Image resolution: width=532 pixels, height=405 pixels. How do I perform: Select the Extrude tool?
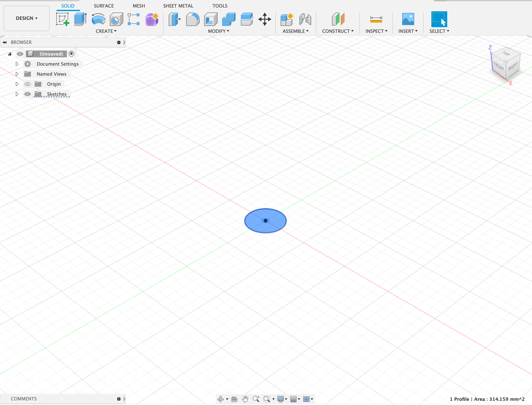point(80,19)
